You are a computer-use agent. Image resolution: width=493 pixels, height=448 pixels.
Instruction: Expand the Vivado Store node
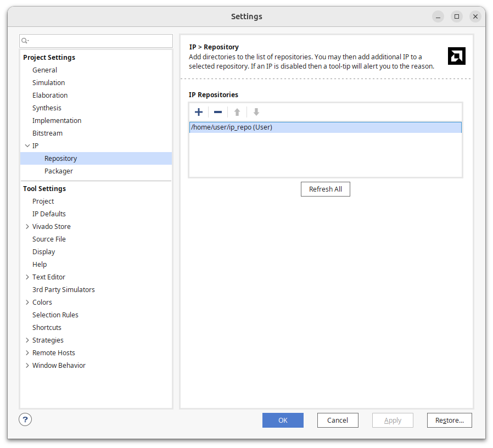point(27,226)
